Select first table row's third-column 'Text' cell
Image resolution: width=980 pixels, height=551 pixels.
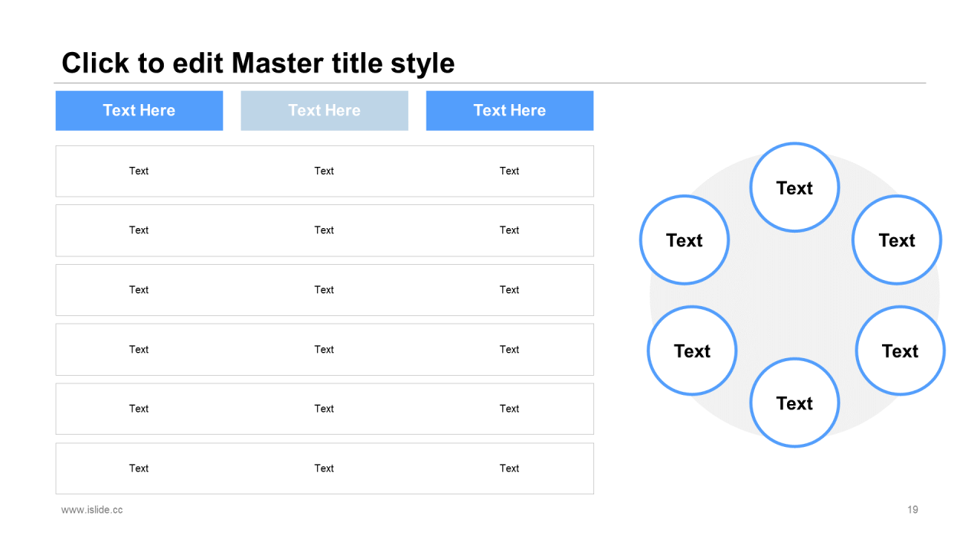tap(509, 171)
